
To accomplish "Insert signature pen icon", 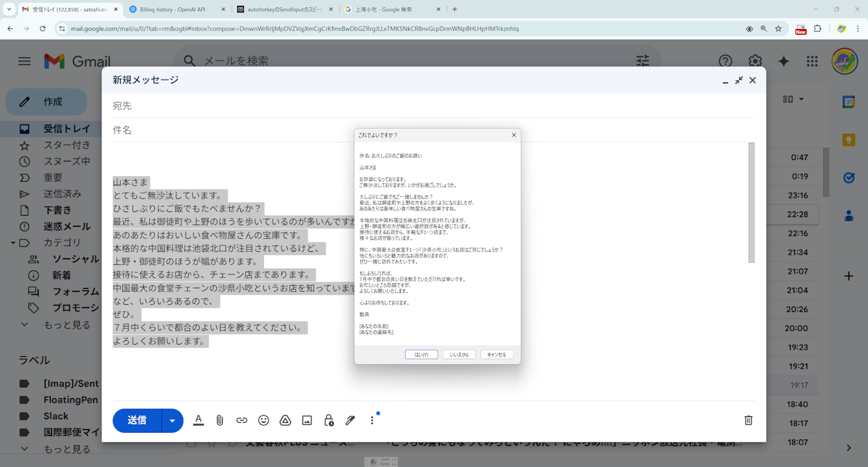I will pos(350,421).
